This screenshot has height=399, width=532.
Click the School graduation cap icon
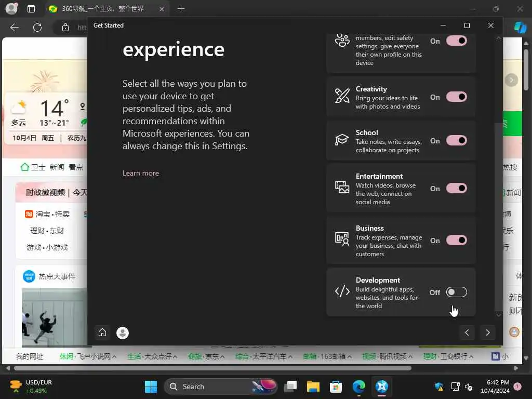tap(342, 139)
